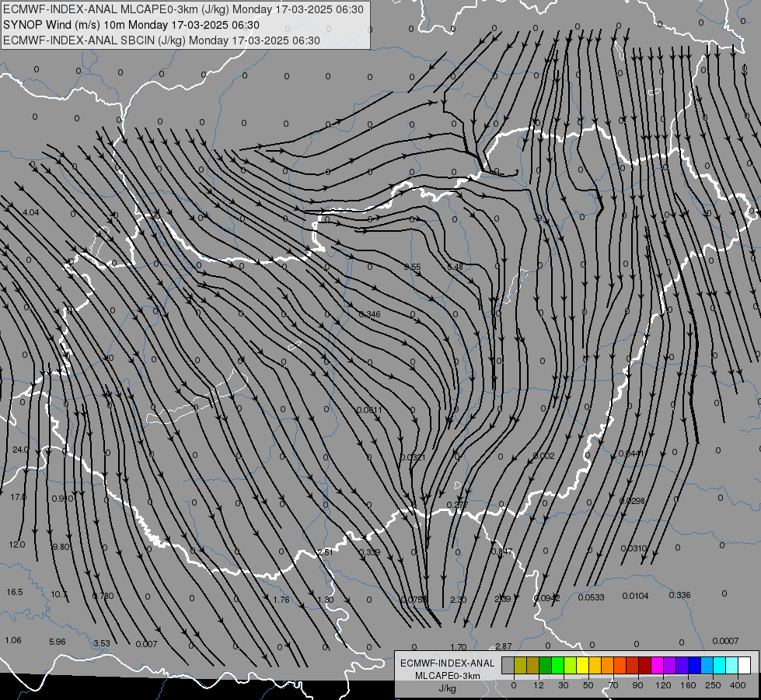Click the map value 1.76
The image size is (761, 700).
[x=281, y=600]
